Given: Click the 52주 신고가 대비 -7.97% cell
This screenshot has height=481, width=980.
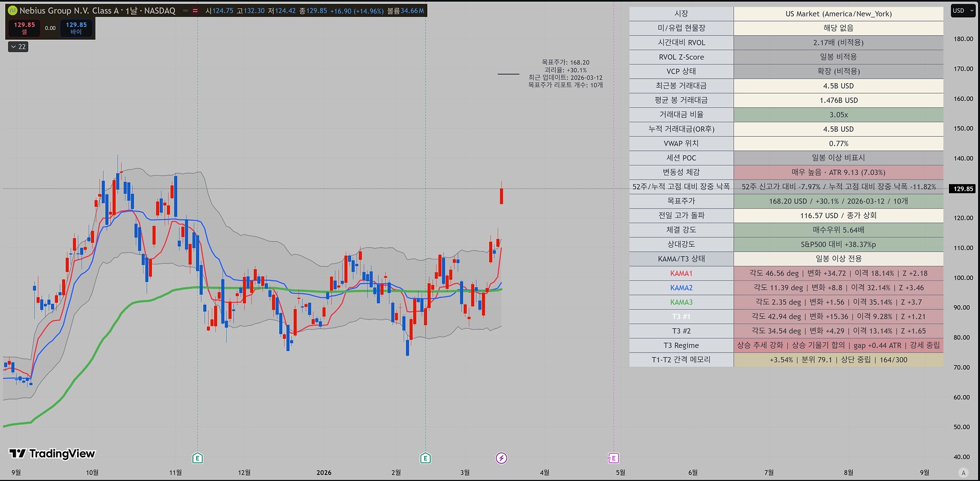Looking at the screenshot, I should coord(838,187).
